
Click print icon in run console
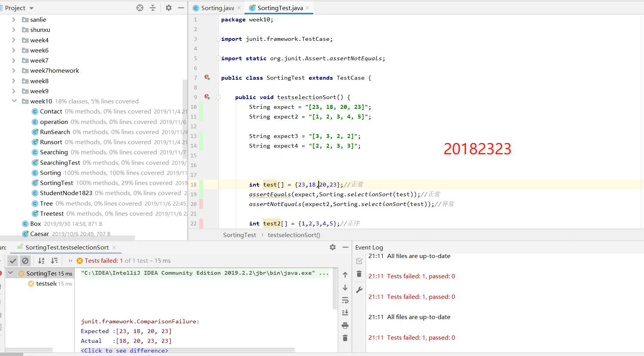coord(345,326)
